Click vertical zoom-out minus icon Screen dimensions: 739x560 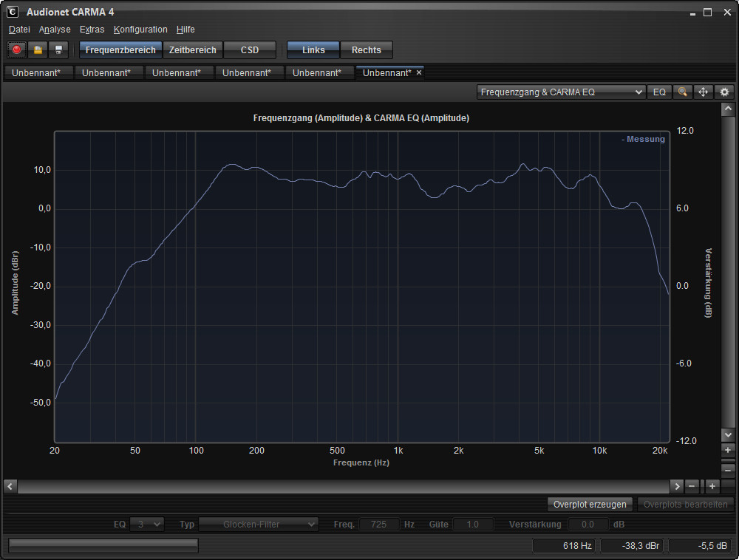click(728, 470)
